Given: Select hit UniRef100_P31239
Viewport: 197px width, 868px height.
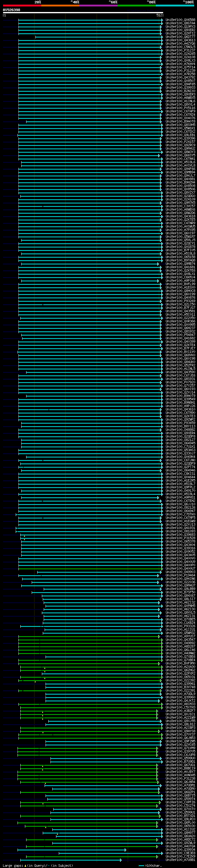Looking at the screenshot, I should 180,71.
